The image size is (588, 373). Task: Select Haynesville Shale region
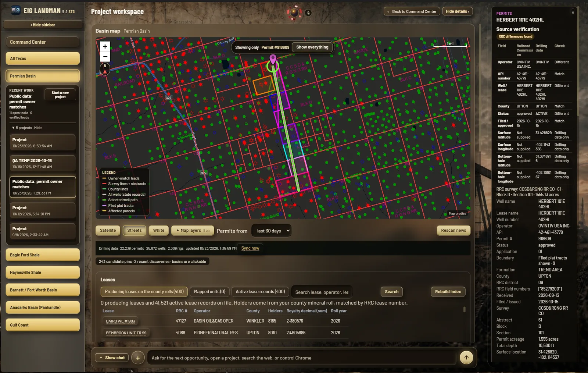click(x=43, y=273)
